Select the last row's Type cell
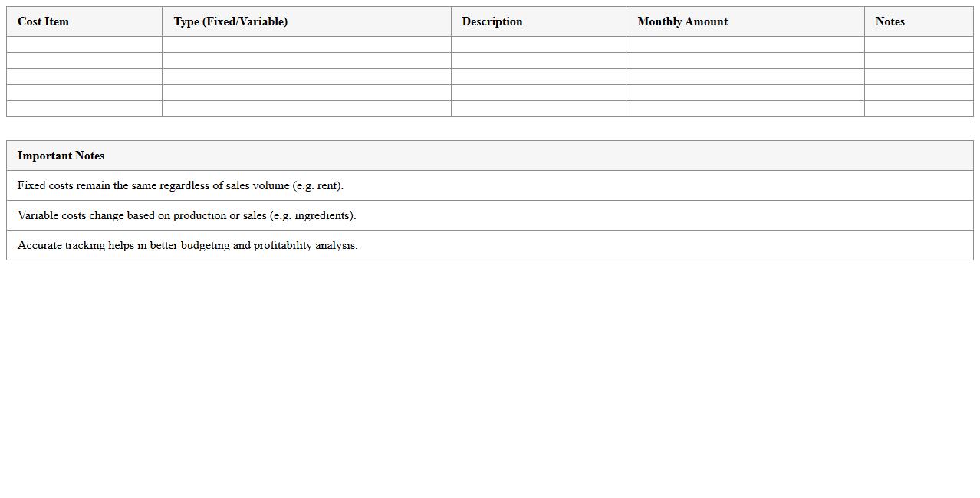 coord(305,108)
